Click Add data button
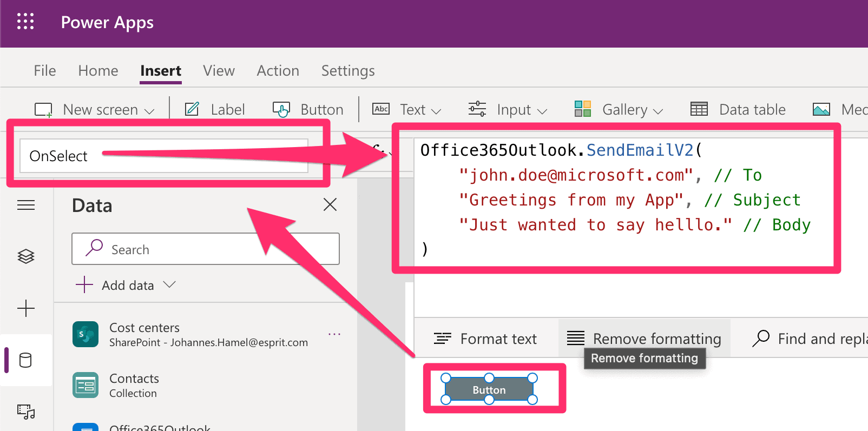The image size is (868, 431). [126, 285]
